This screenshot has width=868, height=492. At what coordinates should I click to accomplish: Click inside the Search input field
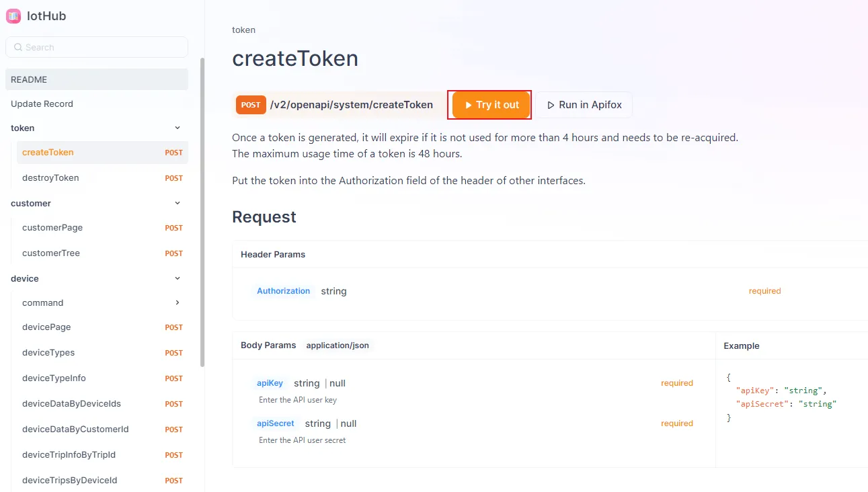coord(96,47)
